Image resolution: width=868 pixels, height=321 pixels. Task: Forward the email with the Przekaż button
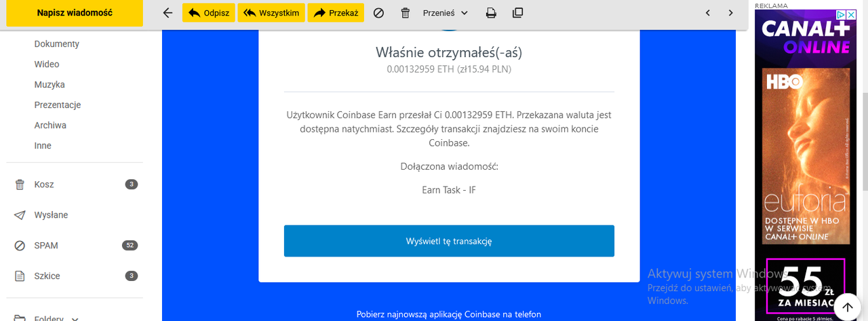tap(336, 13)
